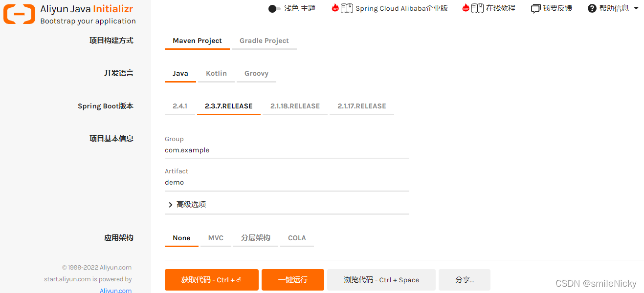Screen dimensions: 644x293
Task: Click the 获取代码 button
Action: 211,280
